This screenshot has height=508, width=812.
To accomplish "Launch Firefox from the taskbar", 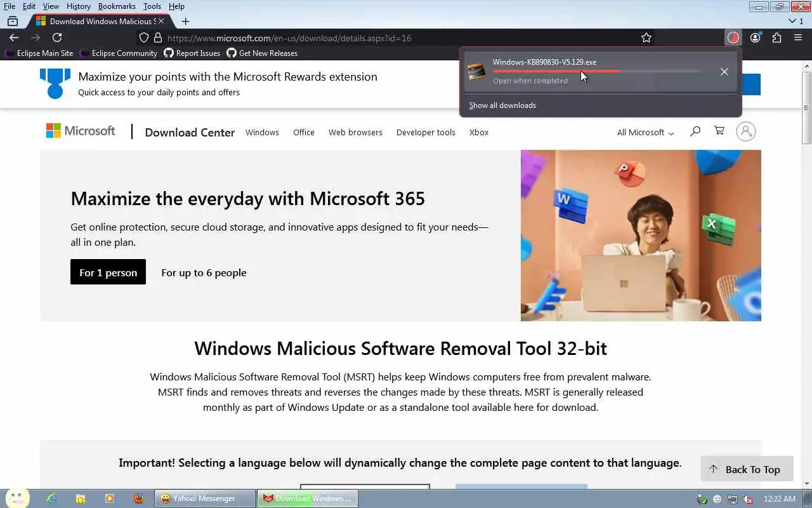I will 139,499.
